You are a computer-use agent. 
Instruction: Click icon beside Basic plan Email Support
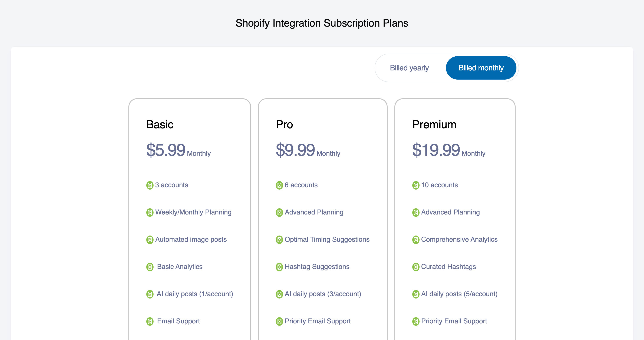(150, 321)
